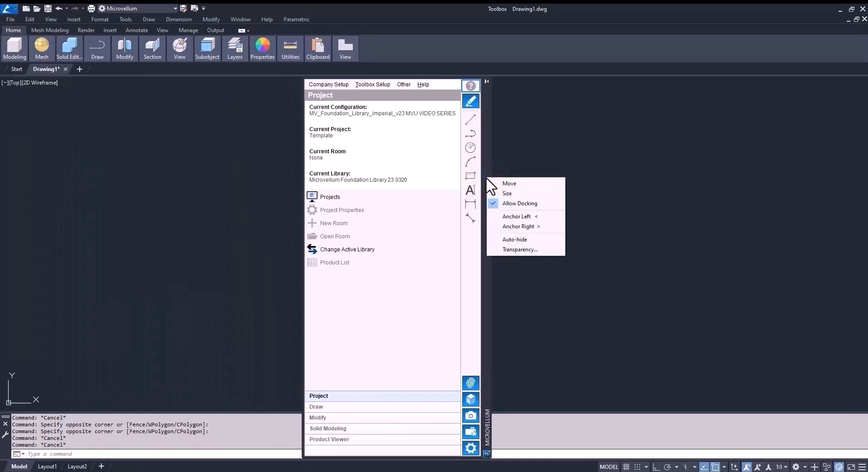Open the application menu button dropdown

click(x=9, y=8)
